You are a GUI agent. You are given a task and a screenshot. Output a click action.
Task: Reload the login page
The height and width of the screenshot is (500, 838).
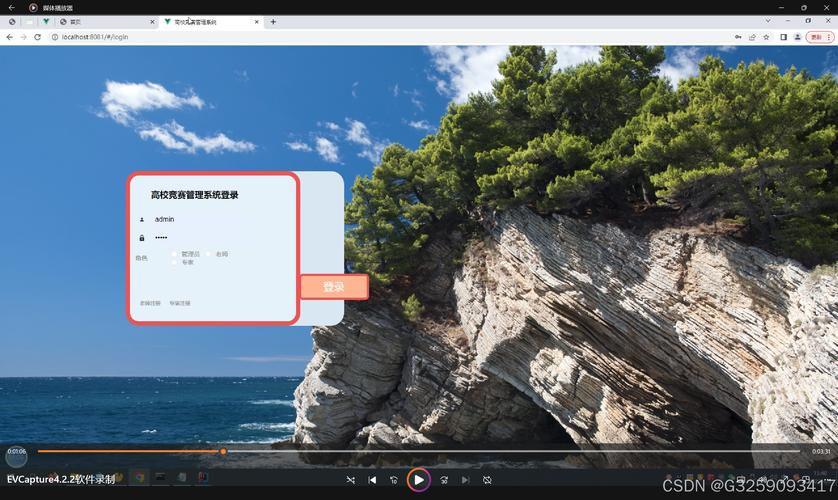coord(37,37)
